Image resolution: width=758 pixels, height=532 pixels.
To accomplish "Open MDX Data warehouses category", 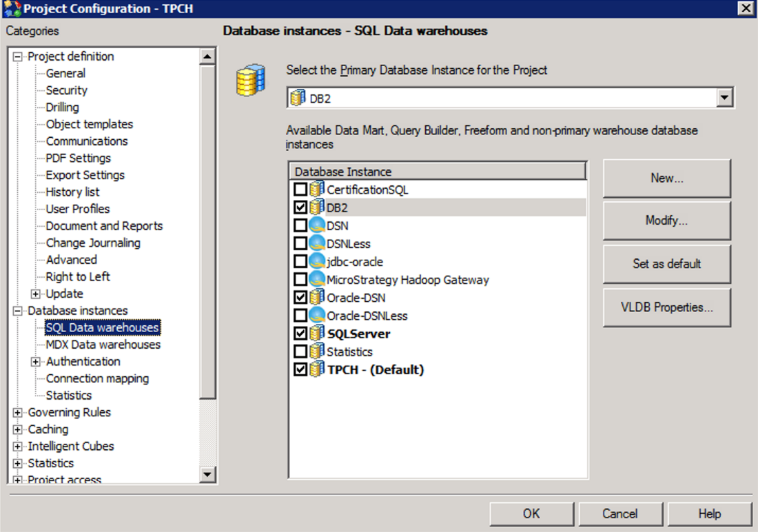I will point(103,345).
